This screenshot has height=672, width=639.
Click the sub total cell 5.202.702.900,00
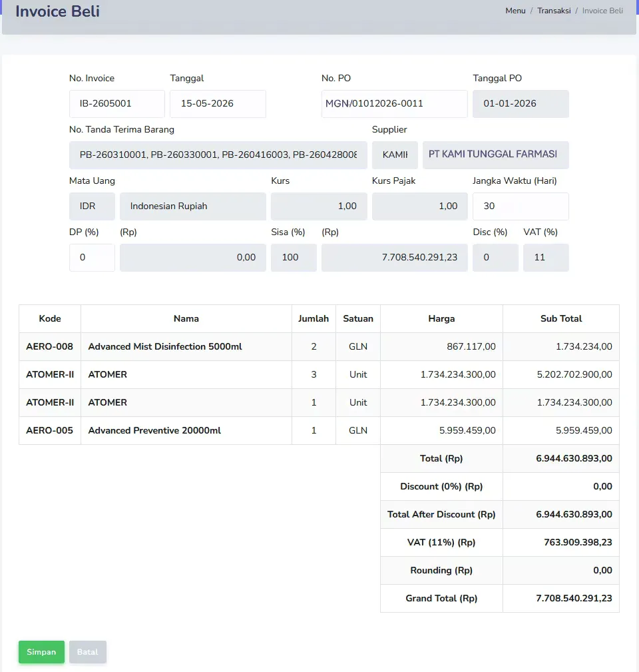point(561,374)
